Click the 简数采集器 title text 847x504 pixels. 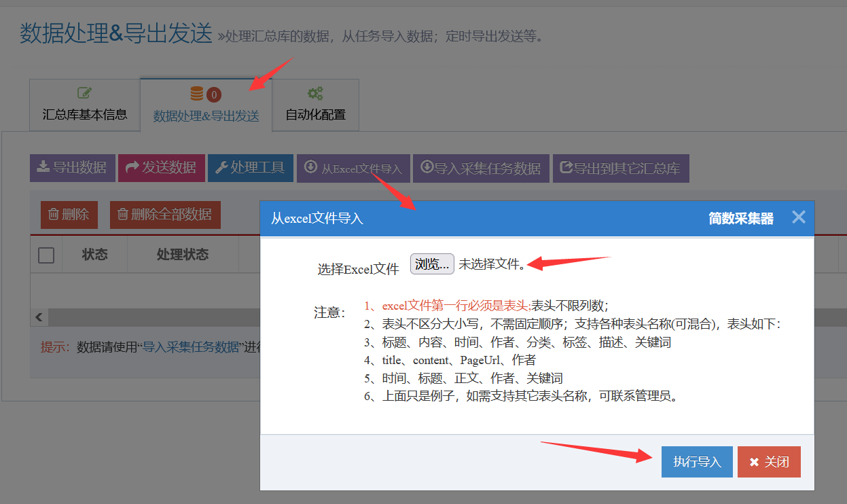point(741,219)
